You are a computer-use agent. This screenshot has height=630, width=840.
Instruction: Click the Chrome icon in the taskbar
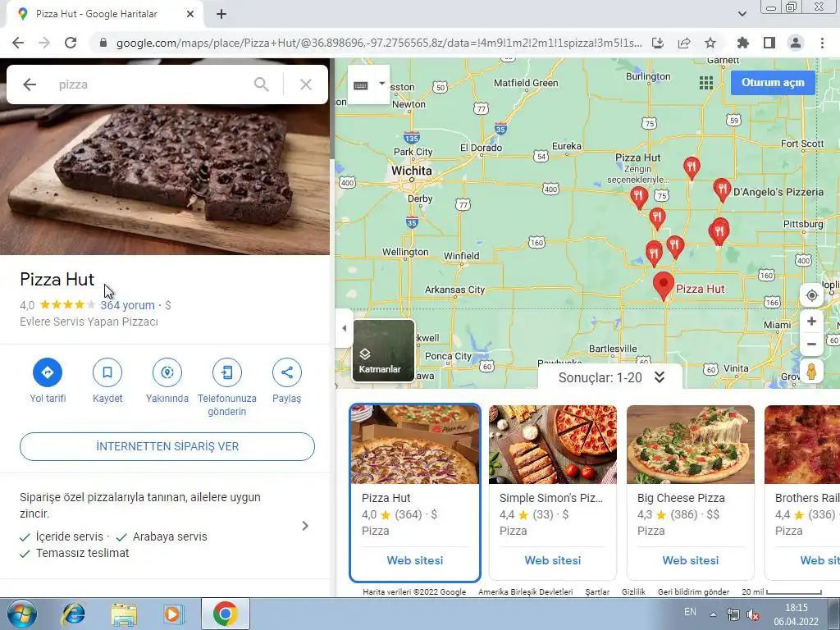pos(225,614)
